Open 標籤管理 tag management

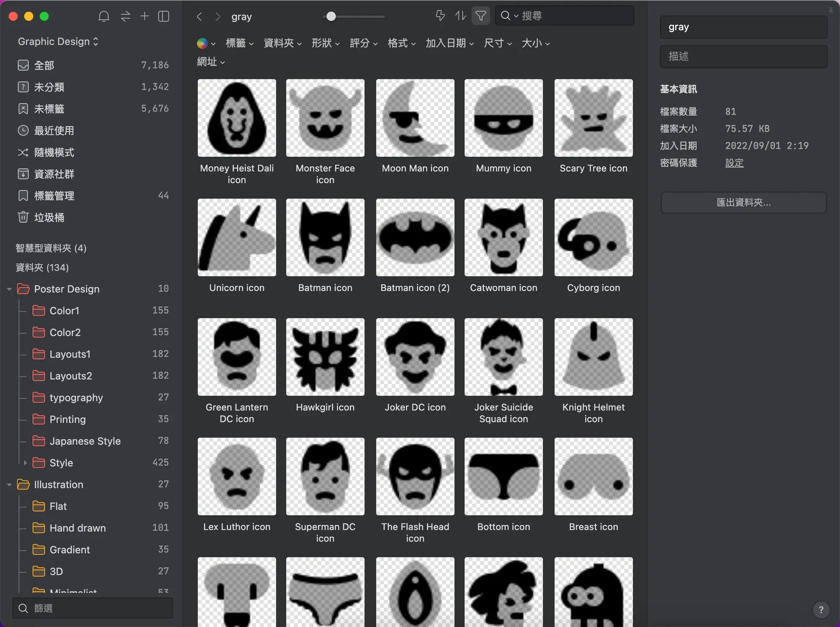(x=93, y=195)
